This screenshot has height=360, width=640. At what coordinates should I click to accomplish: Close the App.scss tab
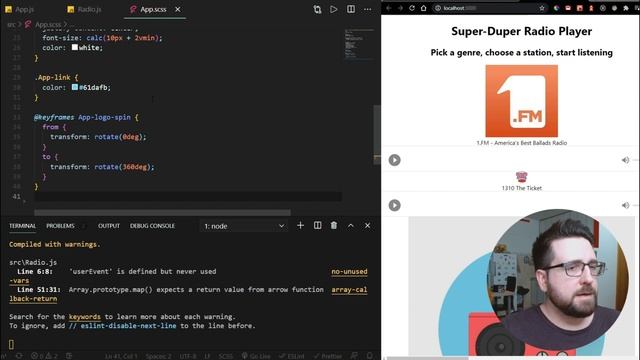pyautogui.click(x=178, y=9)
